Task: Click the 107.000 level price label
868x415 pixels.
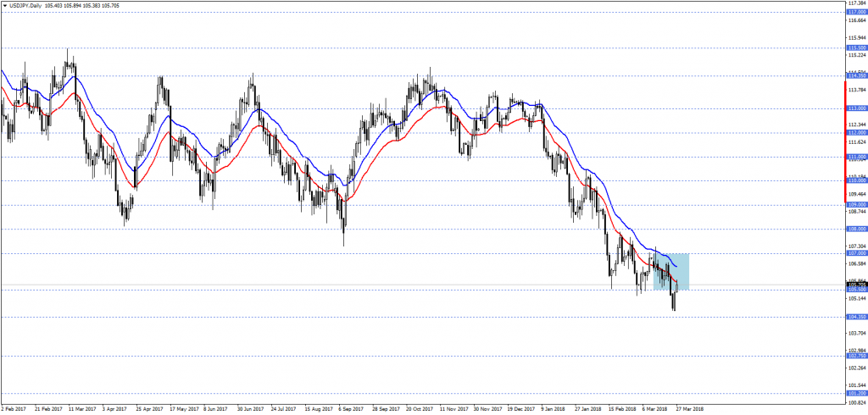Action: pyautogui.click(x=856, y=253)
